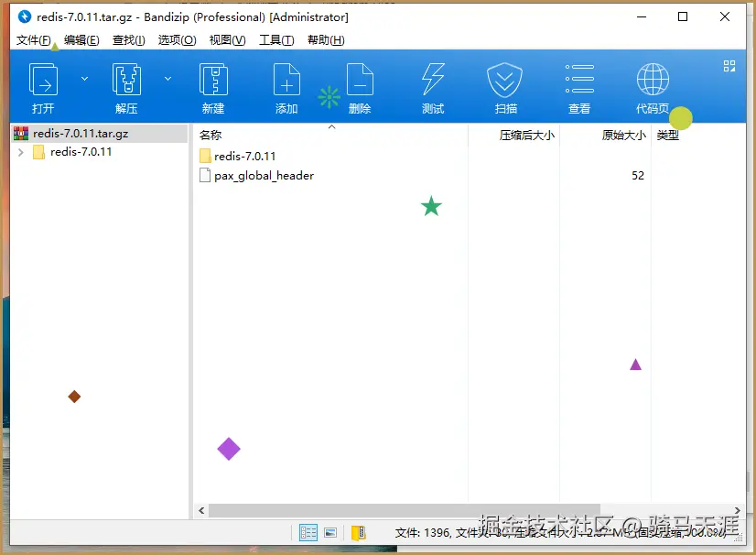Click the size value 52

point(638,175)
